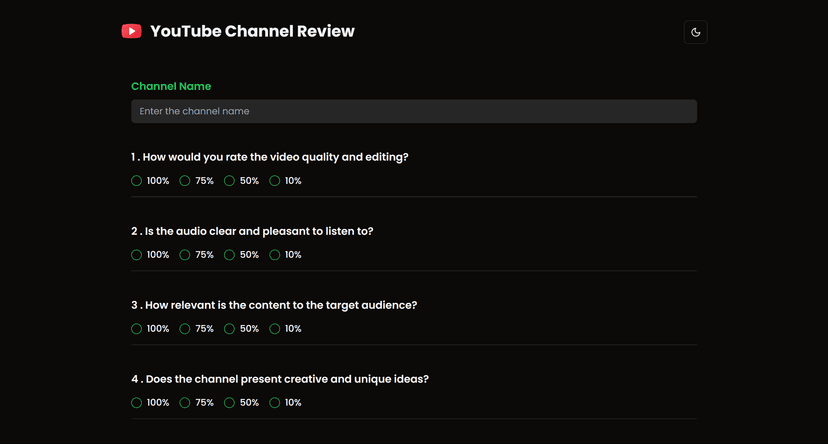This screenshot has width=828, height=444.
Task: Pick 10% for content relevance to audience
Action: pyautogui.click(x=275, y=329)
